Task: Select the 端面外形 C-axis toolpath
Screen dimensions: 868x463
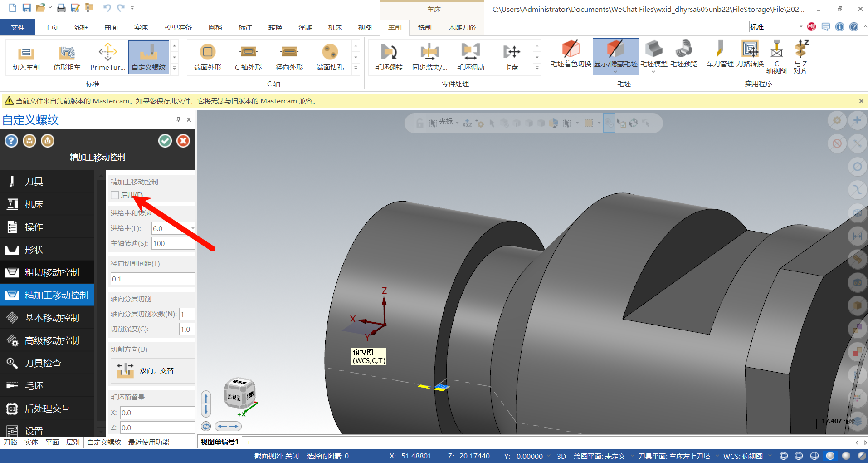Action: point(208,58)
